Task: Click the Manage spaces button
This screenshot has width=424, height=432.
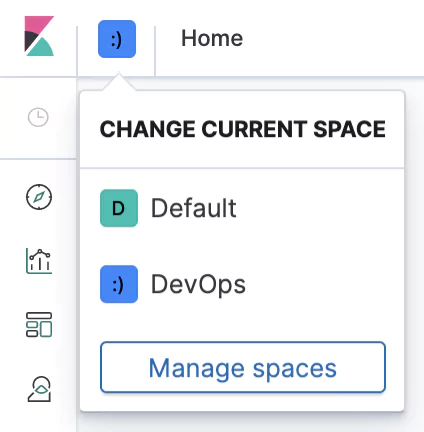Action: coord(243,367)
